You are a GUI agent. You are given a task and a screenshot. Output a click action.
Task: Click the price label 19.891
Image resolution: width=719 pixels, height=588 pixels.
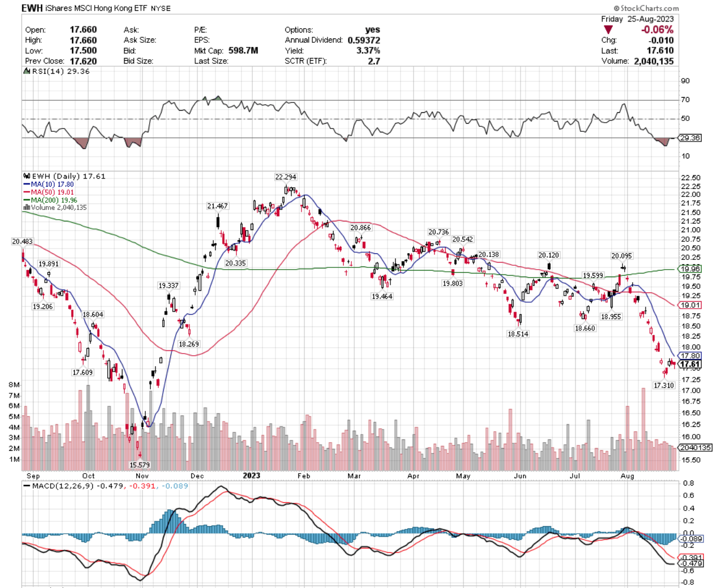pyautogui.click(x=49, y=264)
